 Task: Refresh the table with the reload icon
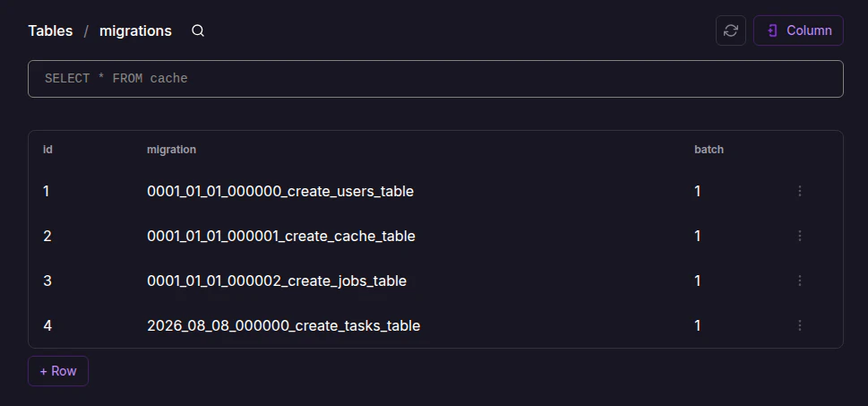(731, 30)
